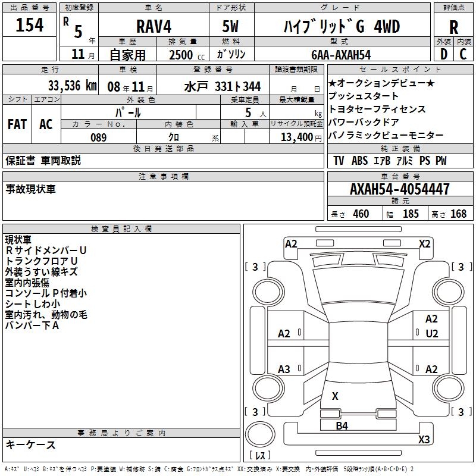476x476 pixels.
Task: Select sales point プッシュスタート
Action: click(363, 96)
